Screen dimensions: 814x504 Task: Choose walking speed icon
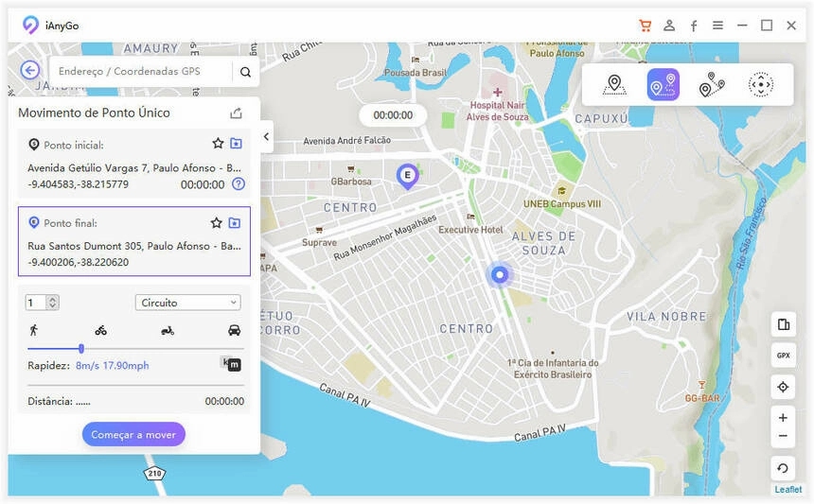coord(34,330)
